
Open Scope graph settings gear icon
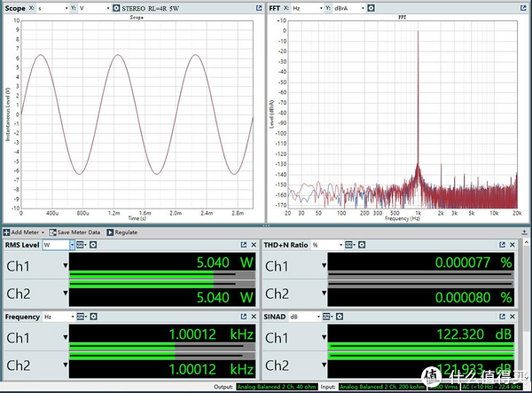(x=116, y=8)
